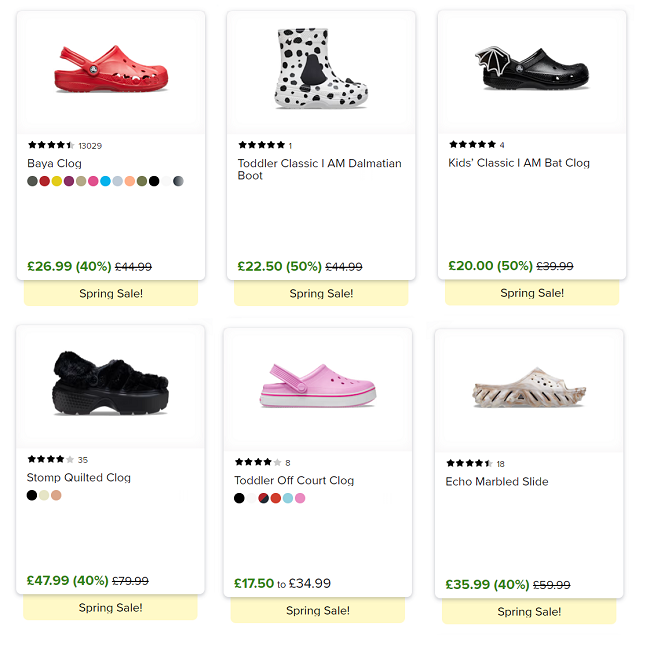
Task: Click the Bat Clog star rating
Action: pos(472,145)
